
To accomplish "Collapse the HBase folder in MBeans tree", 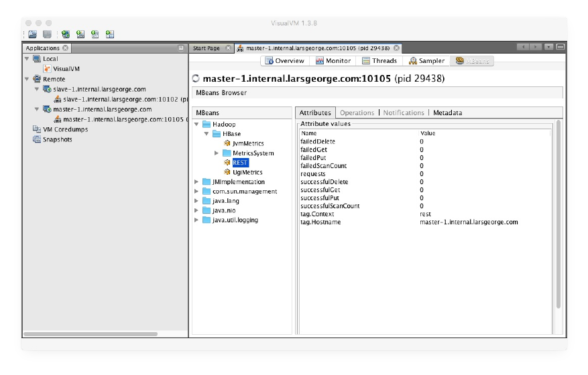I will [207, 134].
